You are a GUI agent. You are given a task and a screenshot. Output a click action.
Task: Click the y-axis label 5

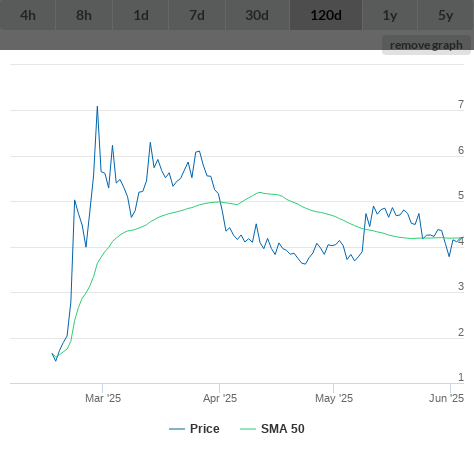click(461, 195)
